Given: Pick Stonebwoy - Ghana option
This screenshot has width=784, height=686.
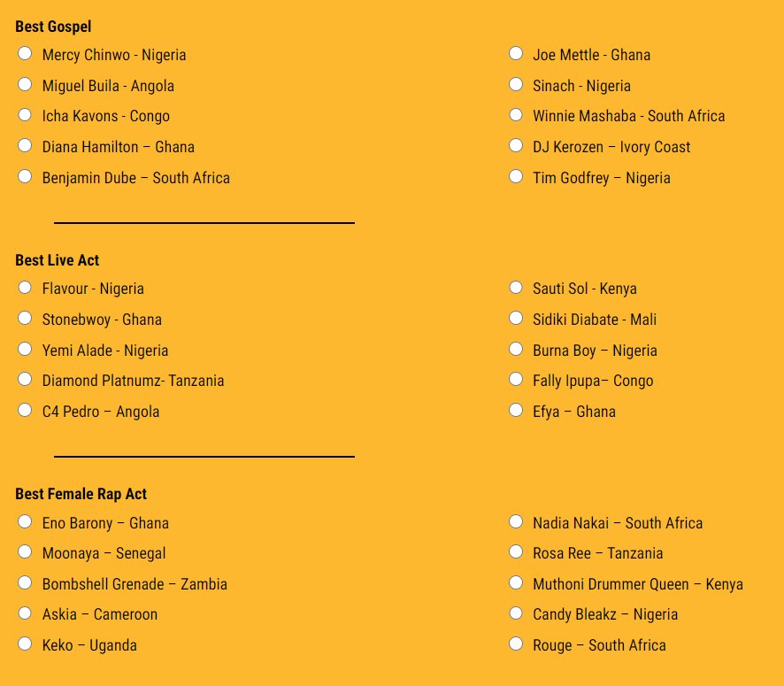Looking at the screenshot, I should (25, 319).
